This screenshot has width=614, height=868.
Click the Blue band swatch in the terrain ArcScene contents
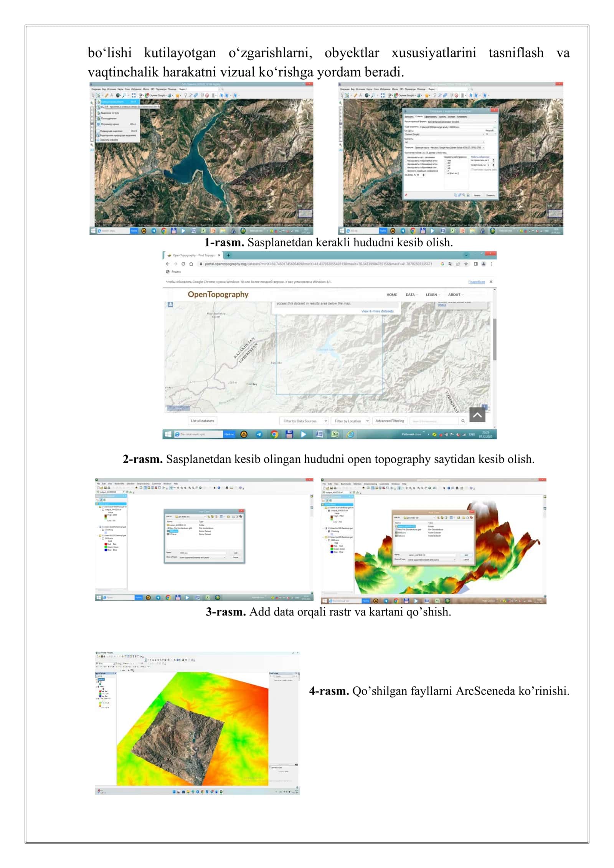click(332, 552)
